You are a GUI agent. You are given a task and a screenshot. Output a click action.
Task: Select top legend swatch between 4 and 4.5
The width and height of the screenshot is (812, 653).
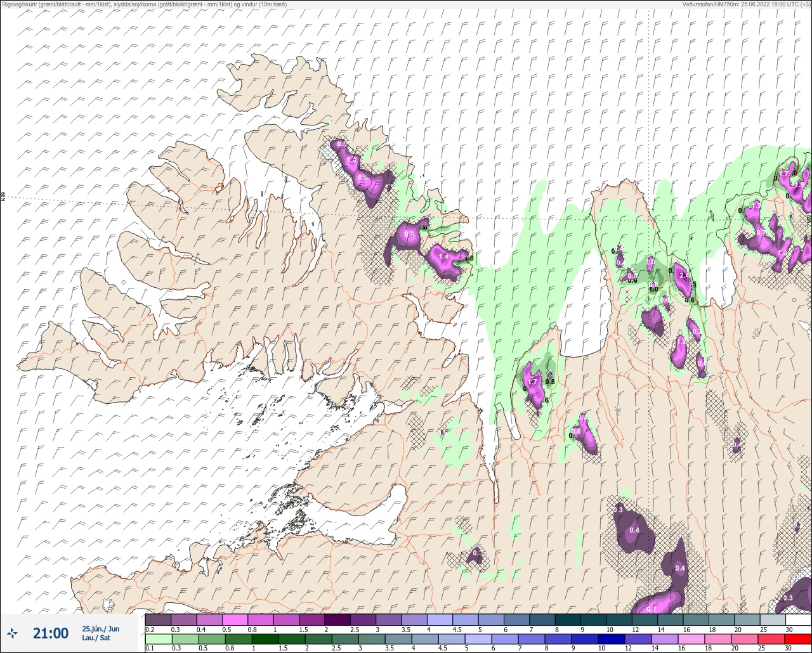pos(440,619)
